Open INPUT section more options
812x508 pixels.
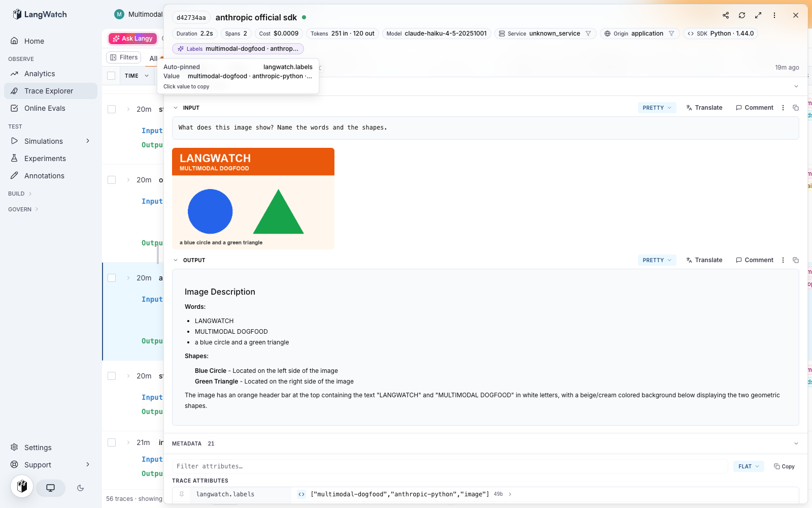tap(783, 108)
